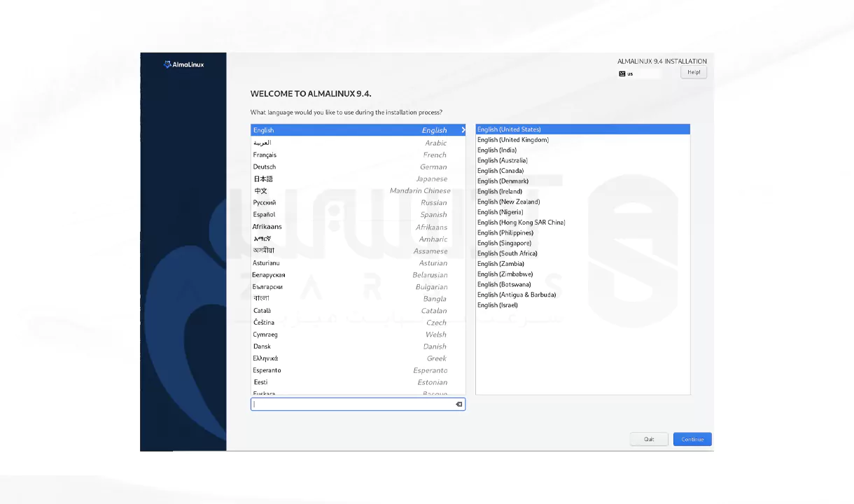Screen dimensions: 854x504
Task: Select Assamese language row
Action: 358,251
